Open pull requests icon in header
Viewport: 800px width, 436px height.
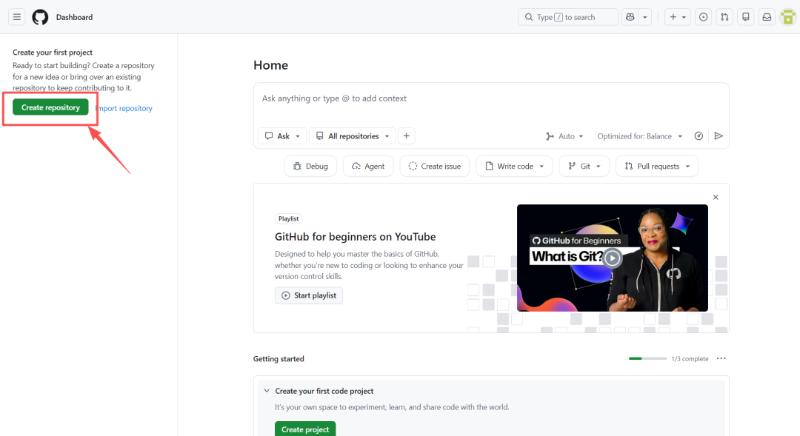[x=724, y=17]
